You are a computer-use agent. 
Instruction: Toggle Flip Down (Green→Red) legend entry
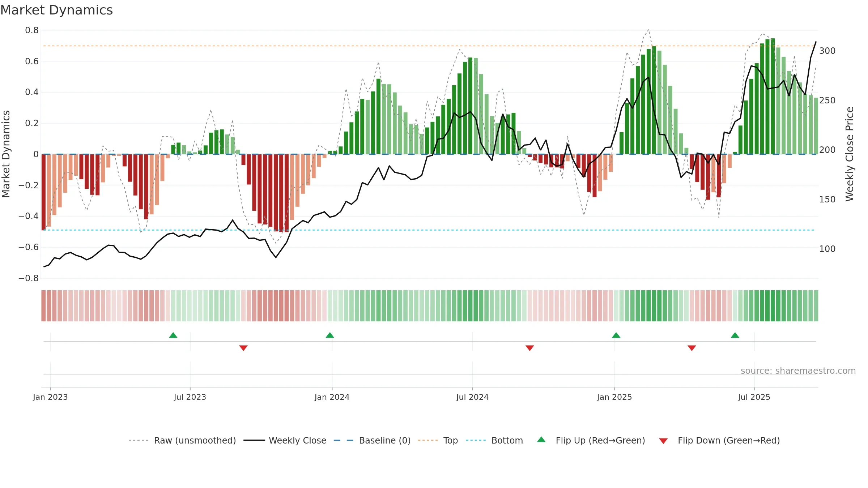coord(719,440)
